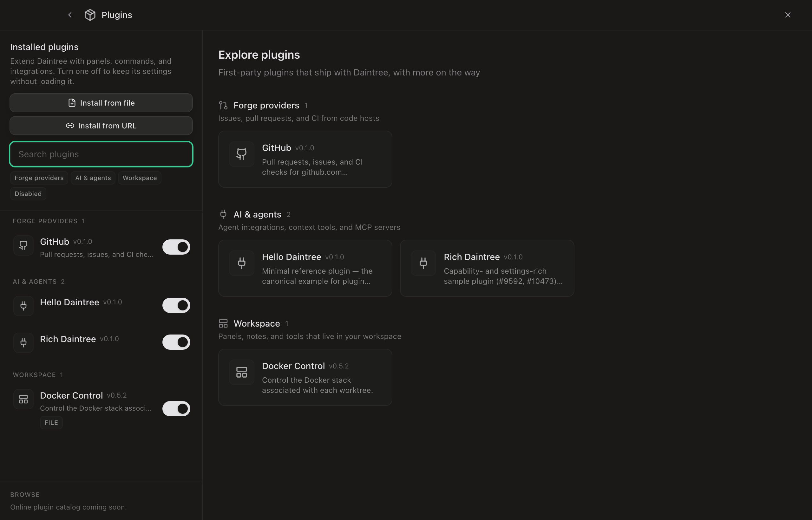The width and height of the screenshot is (812, 520).
Task: Disable the Rich Daintree plugin switch
Action: (176, 342)
